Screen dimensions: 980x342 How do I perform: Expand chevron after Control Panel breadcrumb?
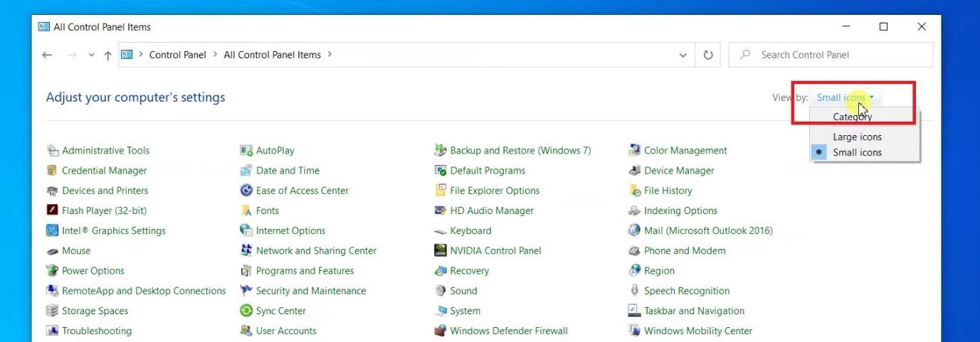coord(215,55)
